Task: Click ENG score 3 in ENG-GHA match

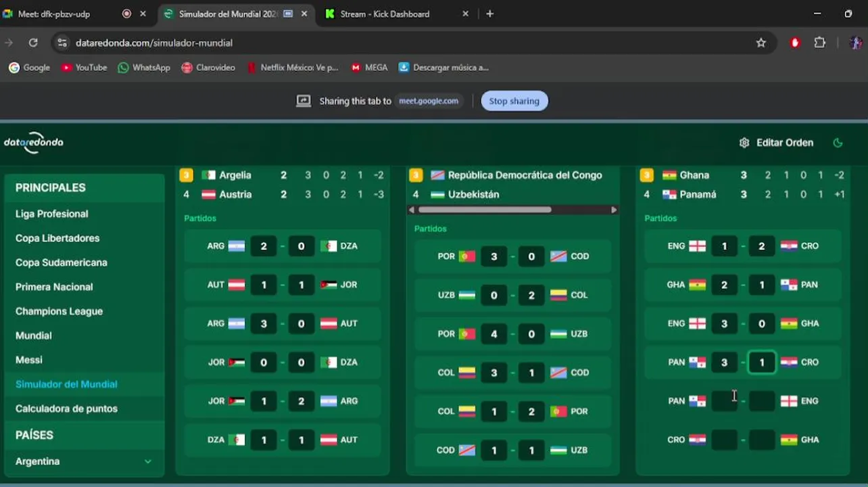Action: click(724, 323)
